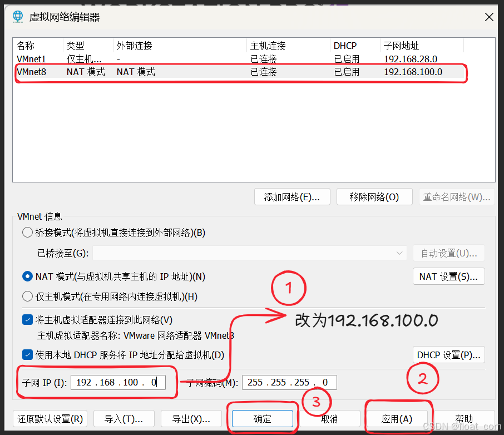Screen dimensions: 504x435
Task: Confirm with the 确定 button
Action: [262, 419]
